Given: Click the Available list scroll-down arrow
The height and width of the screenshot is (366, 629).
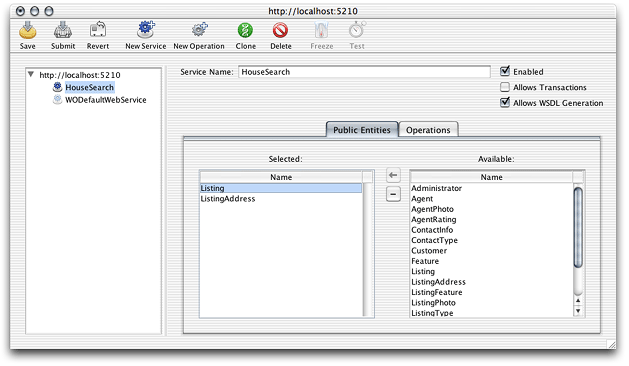Looking at the screenshot, I should (578, 311).
